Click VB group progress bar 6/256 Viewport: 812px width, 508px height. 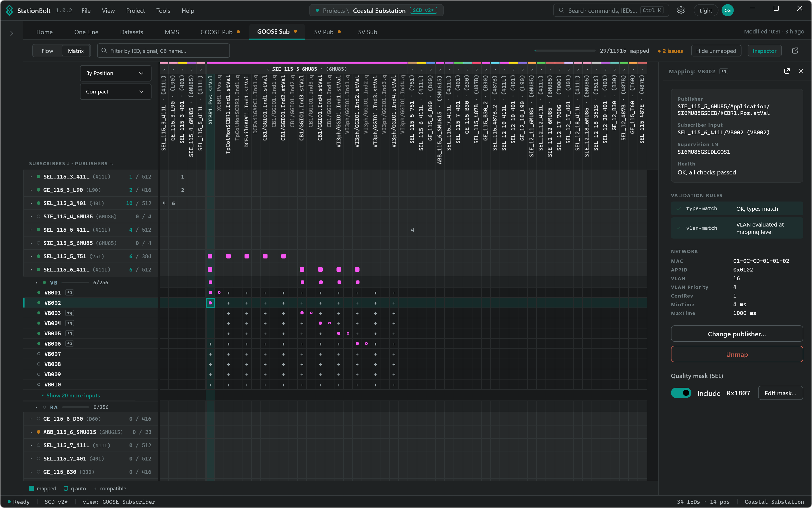coord(75,283)
